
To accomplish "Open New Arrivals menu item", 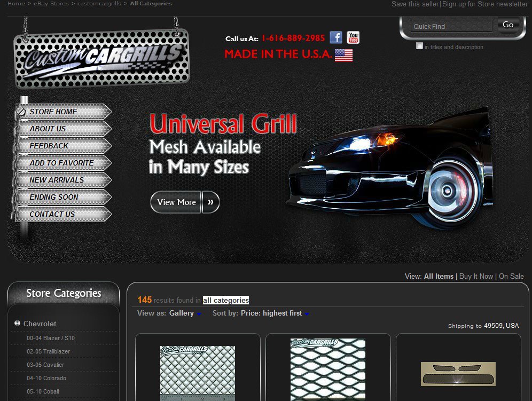I will pyautogui.click(x=64, y=180).
